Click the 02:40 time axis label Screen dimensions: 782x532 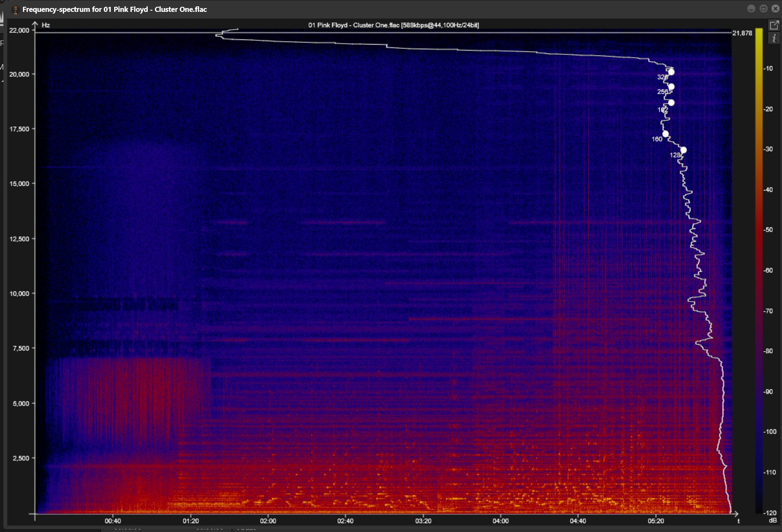pos(346,521)
